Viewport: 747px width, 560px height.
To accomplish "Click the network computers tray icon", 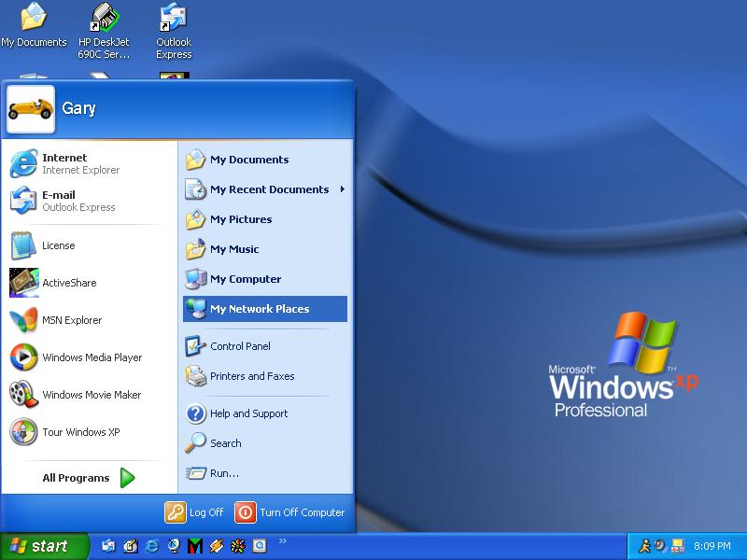I will coord(678,546).
